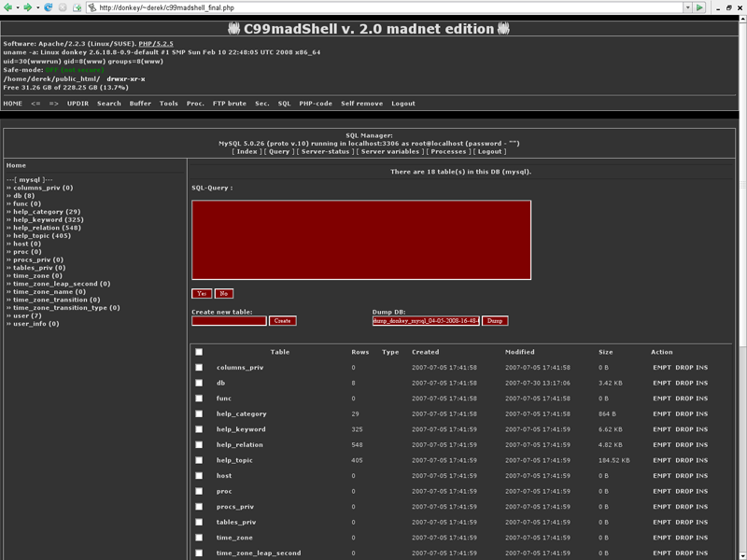Click the Yes button below the query
The height and width of the screenshot is (560, 747).
pos(202,293)
